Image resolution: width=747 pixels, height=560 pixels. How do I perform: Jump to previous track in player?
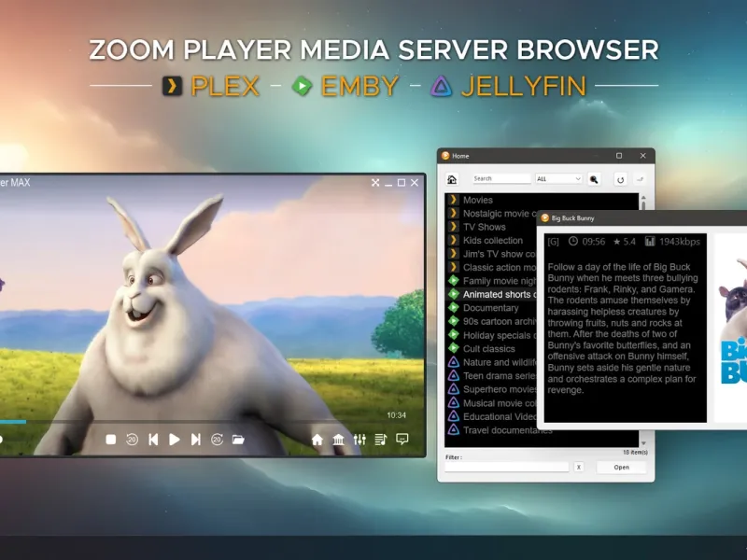point(153,440)
